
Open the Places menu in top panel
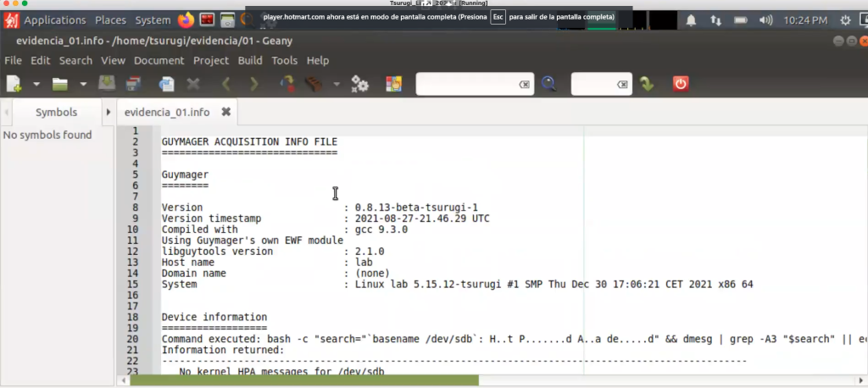[111, 20]
